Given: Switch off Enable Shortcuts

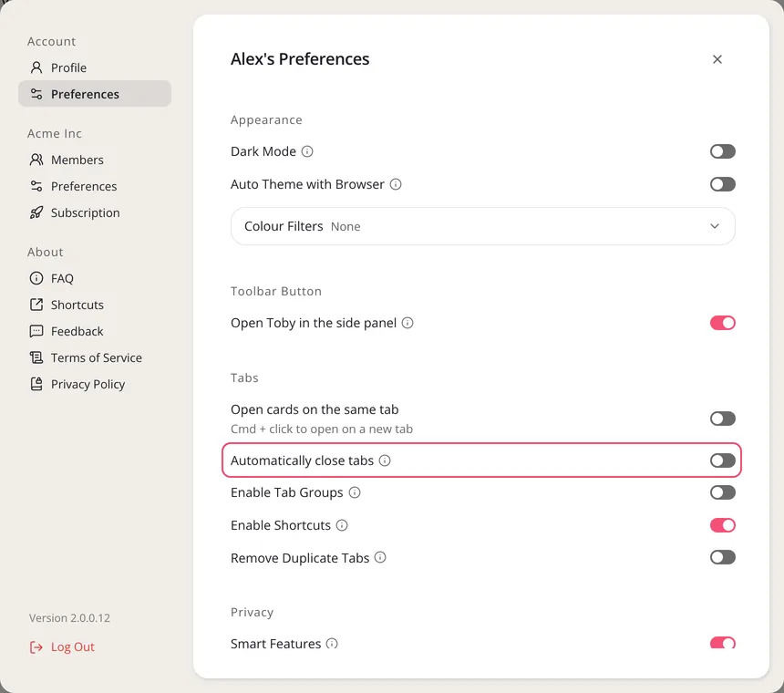Looking at the screenshot, I should click(723, 525).
